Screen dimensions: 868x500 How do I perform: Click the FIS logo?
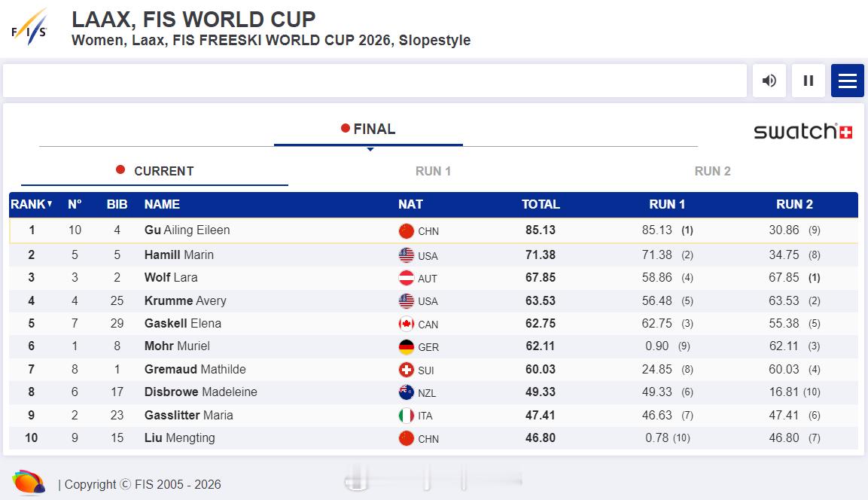[x=30, y=28]
